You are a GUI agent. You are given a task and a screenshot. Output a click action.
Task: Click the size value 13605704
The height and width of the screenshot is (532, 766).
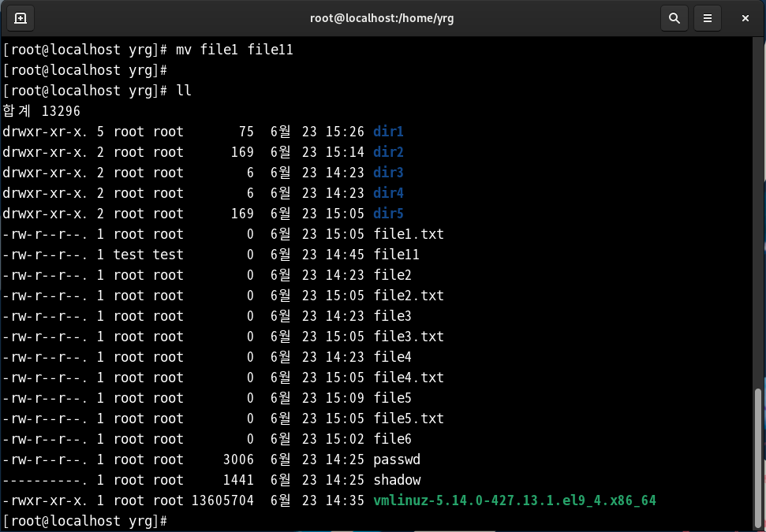(x=222, y=500)
